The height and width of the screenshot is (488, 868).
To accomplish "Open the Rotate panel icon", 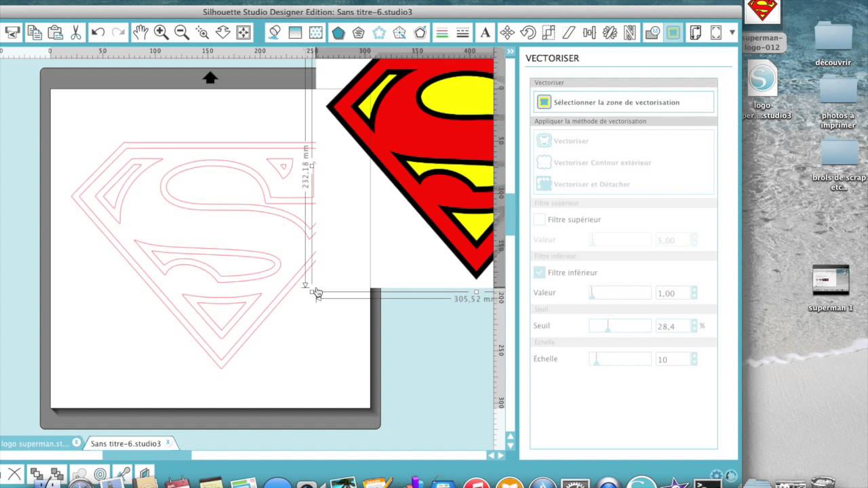I will [528, 32].
